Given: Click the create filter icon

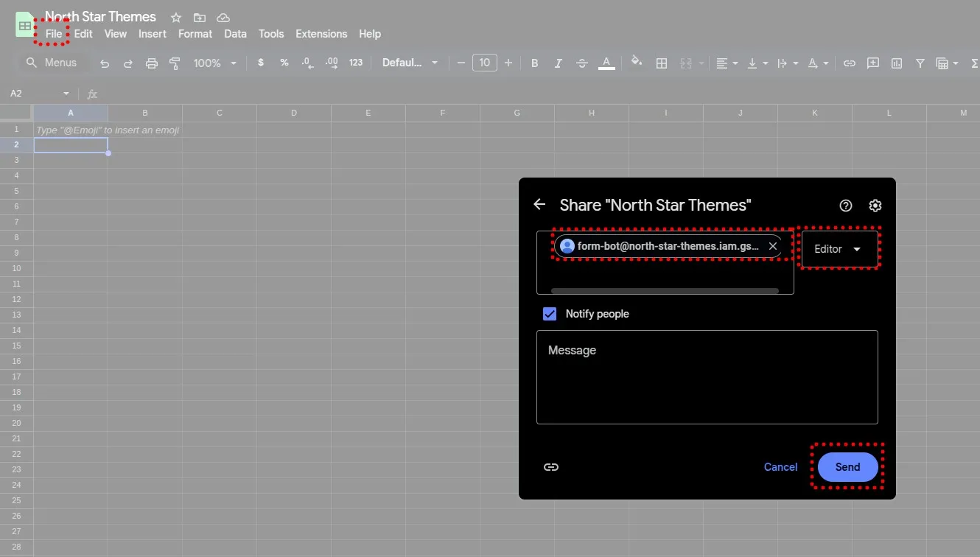Looking at the screenshot, I should (x=920, y=63).
